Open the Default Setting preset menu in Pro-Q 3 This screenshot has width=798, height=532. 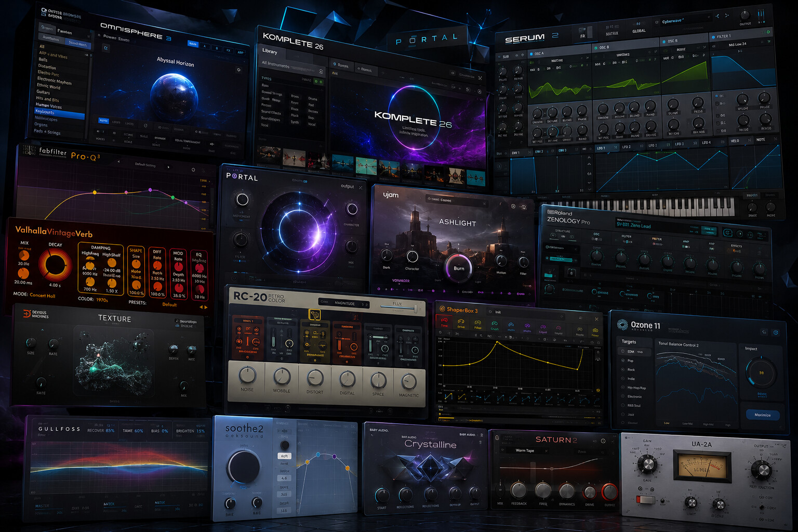pos(145,165)
